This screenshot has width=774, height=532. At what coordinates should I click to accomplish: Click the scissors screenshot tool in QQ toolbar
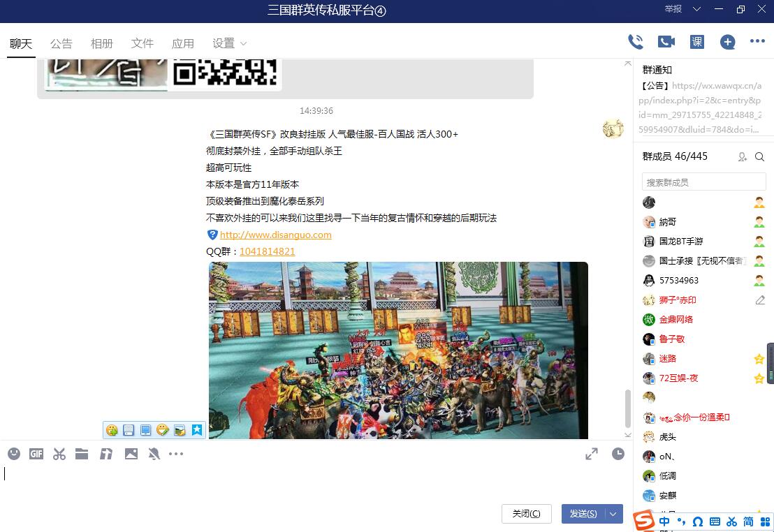59,454
